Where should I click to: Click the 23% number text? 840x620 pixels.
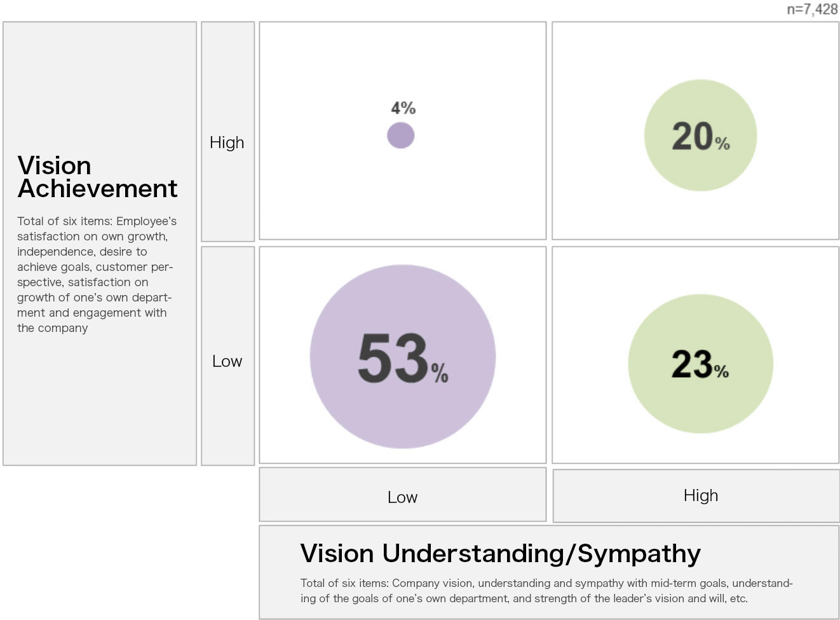[700, 364]
